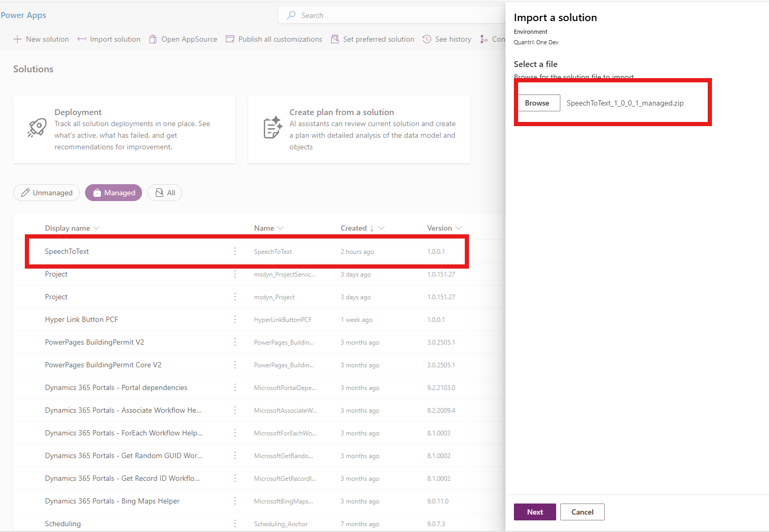
Task: Click Set preferred solution icon
Action: click(x=335, y=39)
